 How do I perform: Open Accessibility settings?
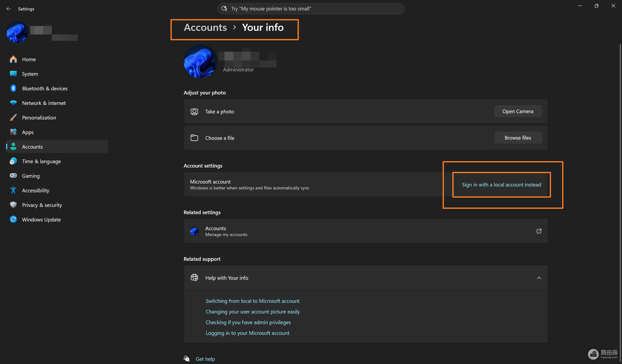point(57,190)
